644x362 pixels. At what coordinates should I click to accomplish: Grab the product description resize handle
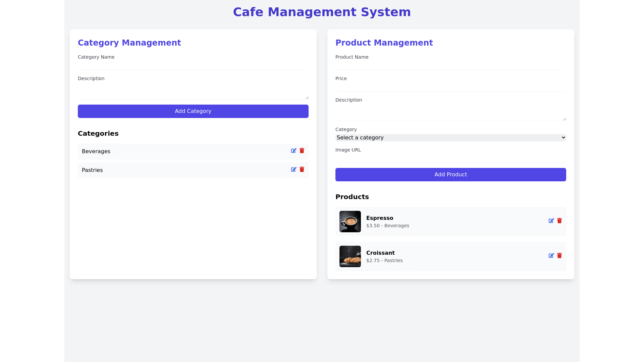click(565, 119)
